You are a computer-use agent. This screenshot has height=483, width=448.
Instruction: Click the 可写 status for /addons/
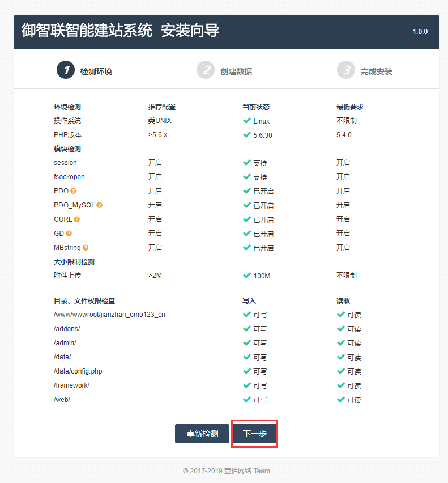[x=259, y=329]
